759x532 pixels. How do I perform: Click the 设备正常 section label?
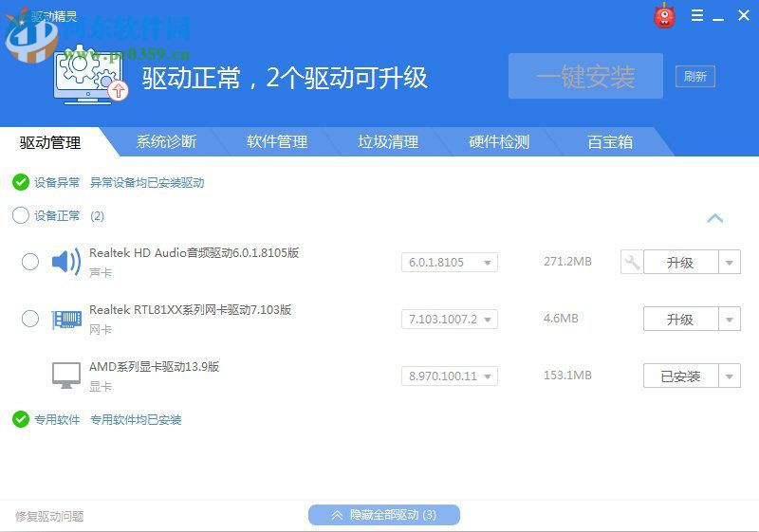57,215
